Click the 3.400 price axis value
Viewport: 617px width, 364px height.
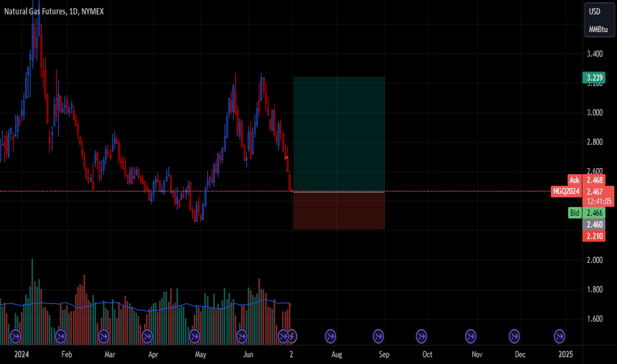tap(594, 54)
